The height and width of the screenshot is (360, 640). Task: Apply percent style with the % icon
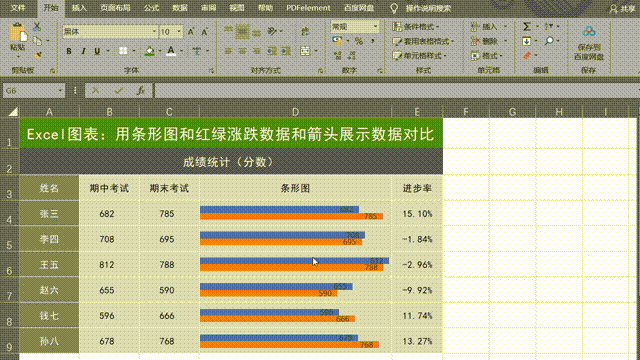pyautogui.click(x=359, y=41)
